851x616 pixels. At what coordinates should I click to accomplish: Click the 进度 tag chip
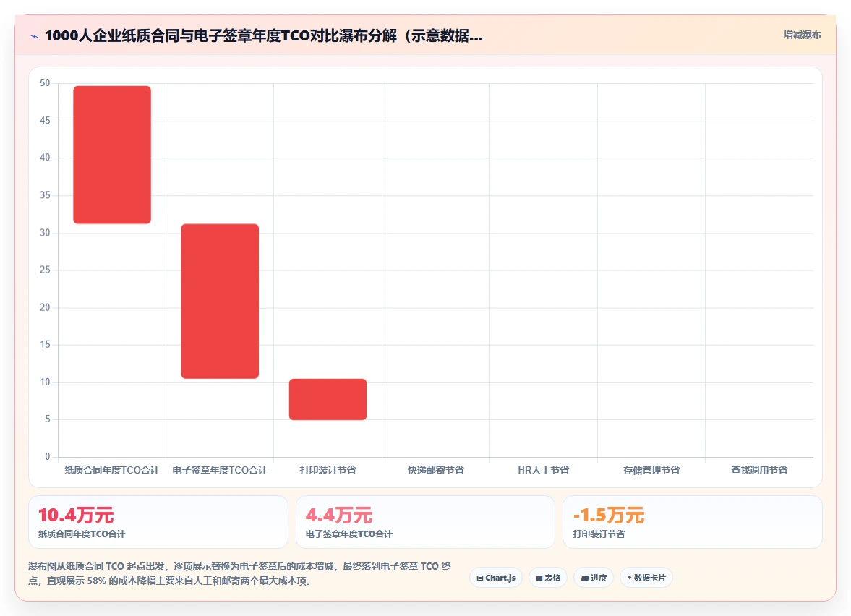[x=594, y=578]
